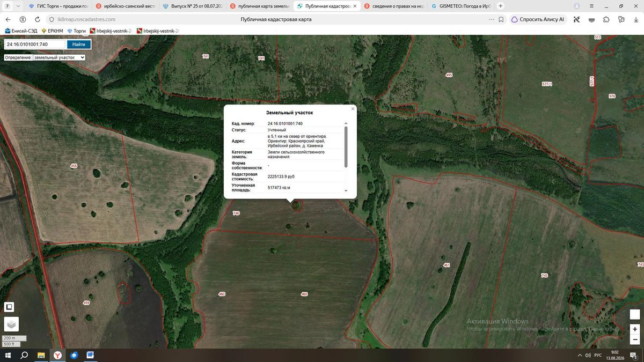The image size is (644, 362).
Task: Click parcel label 460 in the left field
Action: [222, 294]
